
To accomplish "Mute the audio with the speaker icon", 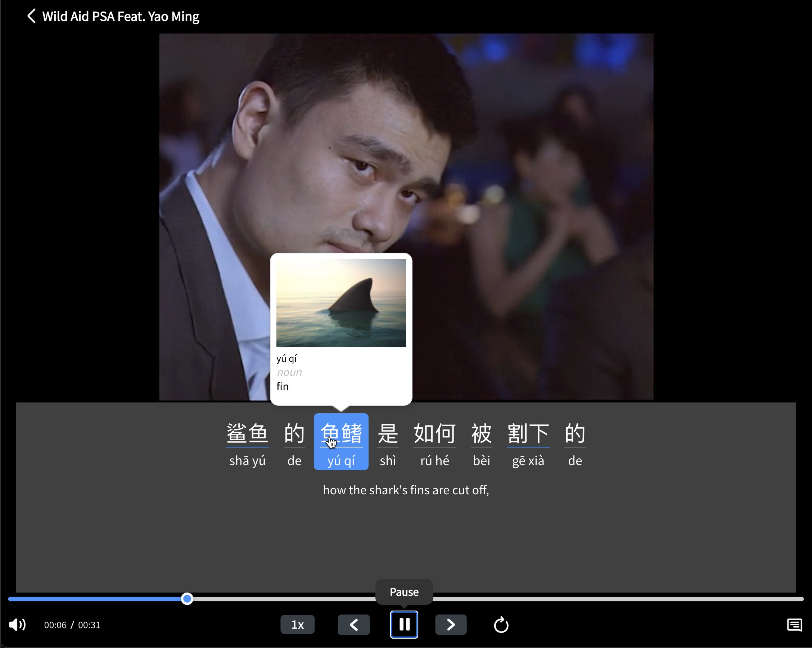I will [x=17, y=624].
